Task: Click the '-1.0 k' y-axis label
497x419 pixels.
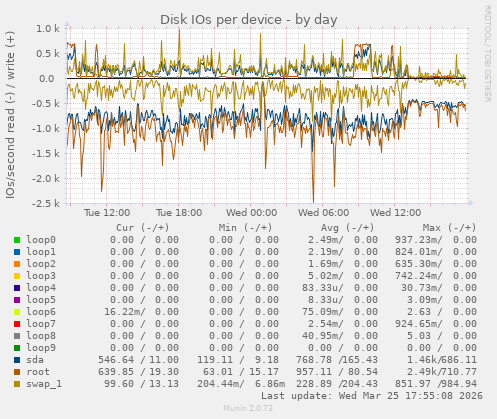Action: [46, 129]
